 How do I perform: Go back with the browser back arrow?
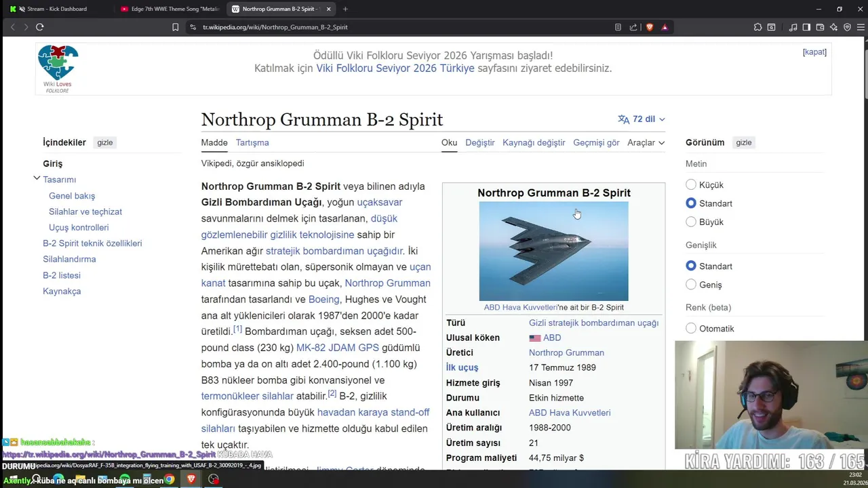pos(12,27)
